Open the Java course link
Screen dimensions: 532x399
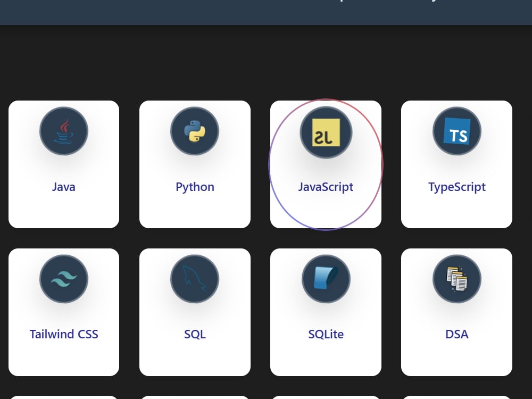click(64, 187)
